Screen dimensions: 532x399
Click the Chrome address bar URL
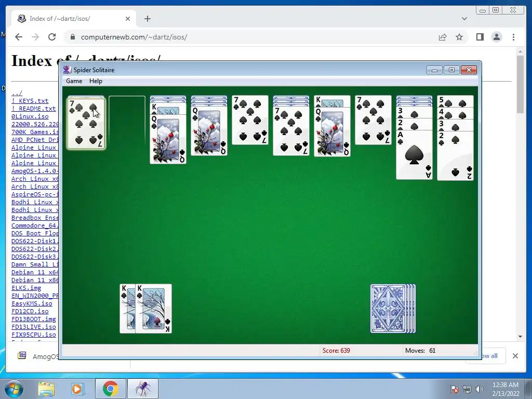click(134, 37)
